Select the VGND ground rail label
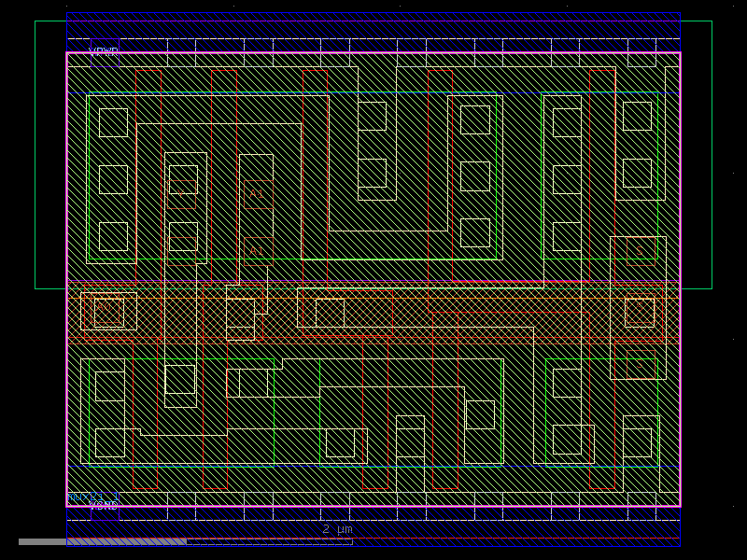The height and width of the screenshot is (560, 747). tap(105, 507)
